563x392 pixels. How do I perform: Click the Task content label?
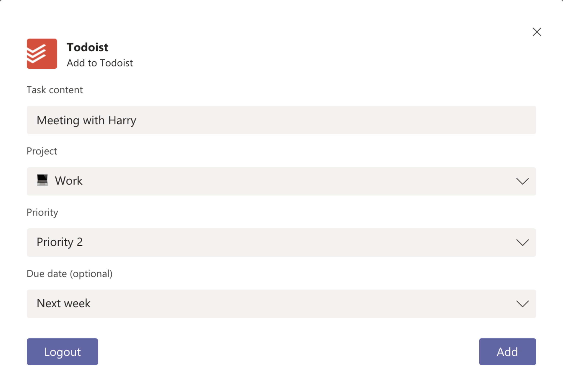click(x=54, y=90)
